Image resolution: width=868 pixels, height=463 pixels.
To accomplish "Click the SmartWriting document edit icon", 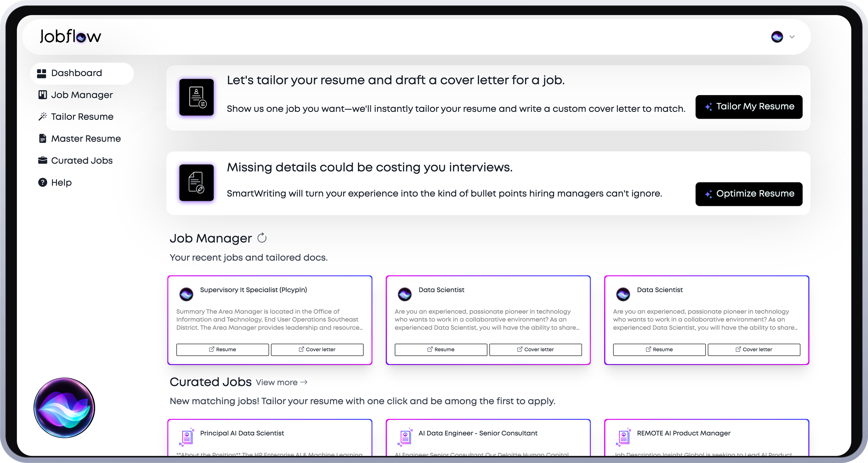I will coord(196,182).
